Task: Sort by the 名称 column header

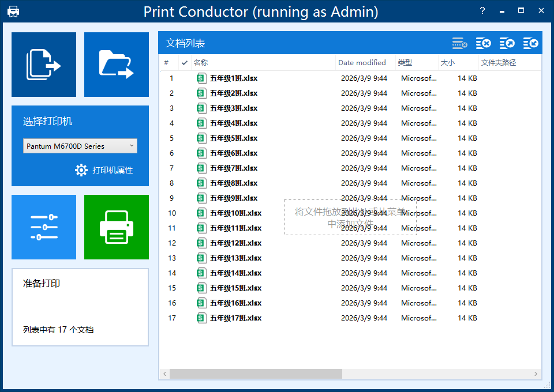Action: pyautogui.click(x=201, y=63)
